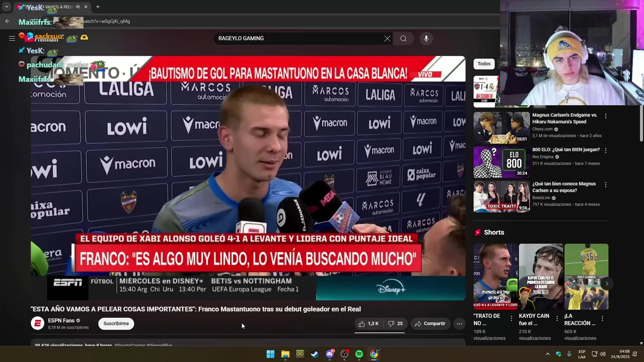
Task: Switch the ESP LAA keyboard language indicator
Action: point(582,354)
